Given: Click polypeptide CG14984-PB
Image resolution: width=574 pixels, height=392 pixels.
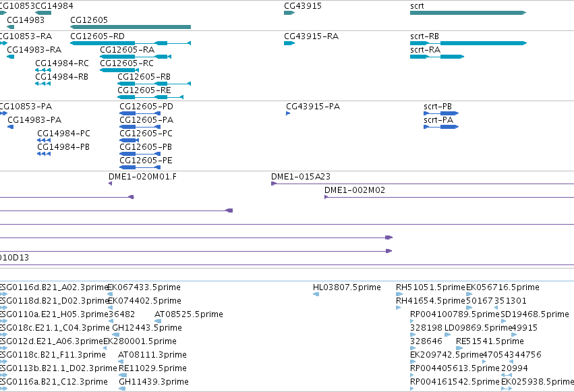Looking at the screenshot, I should pos(44,154).
